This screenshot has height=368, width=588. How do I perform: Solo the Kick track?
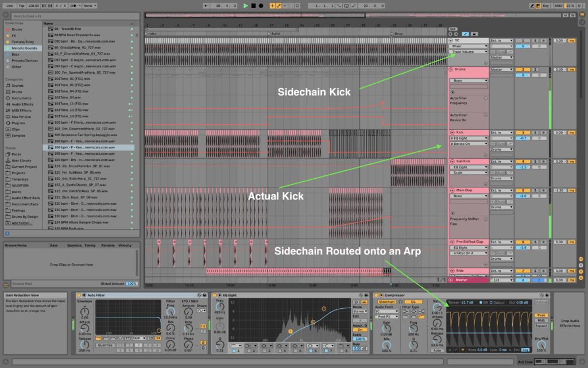click(536, 133)
